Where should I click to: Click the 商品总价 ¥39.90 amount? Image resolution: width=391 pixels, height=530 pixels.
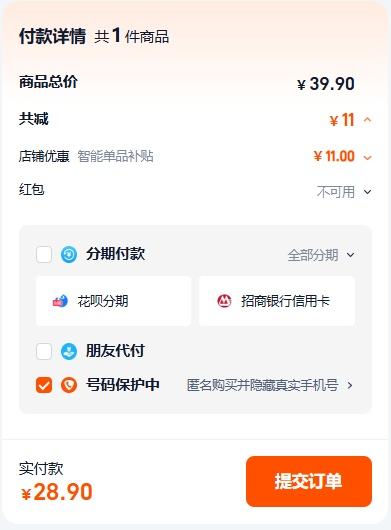(326, 83)
